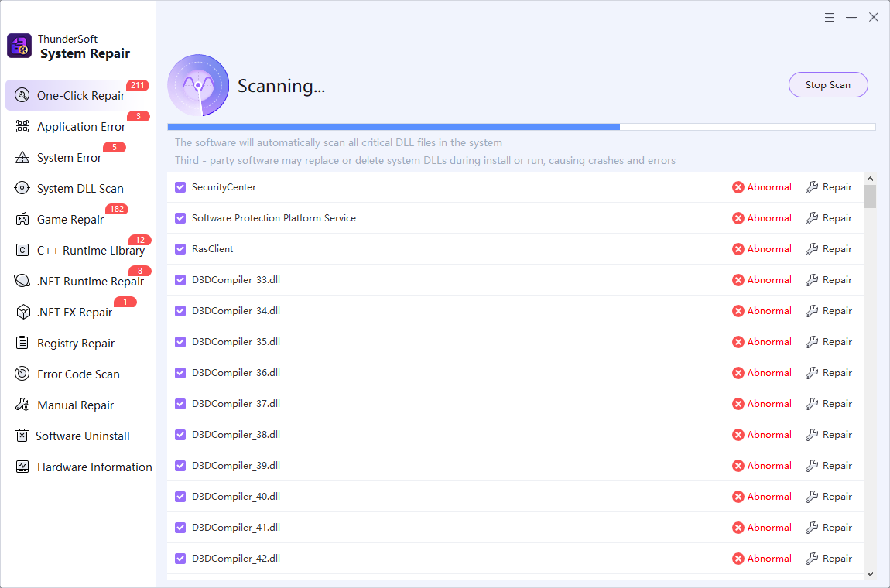Deselect D3DCompiler_37.dll checkbox
The image size is (890, 588).
coord(180,404)
